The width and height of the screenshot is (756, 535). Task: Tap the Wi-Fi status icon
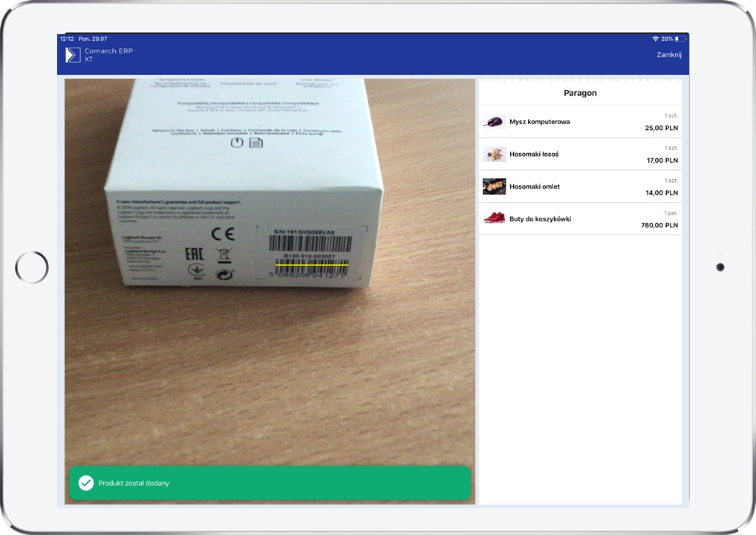tap(655, 39)
